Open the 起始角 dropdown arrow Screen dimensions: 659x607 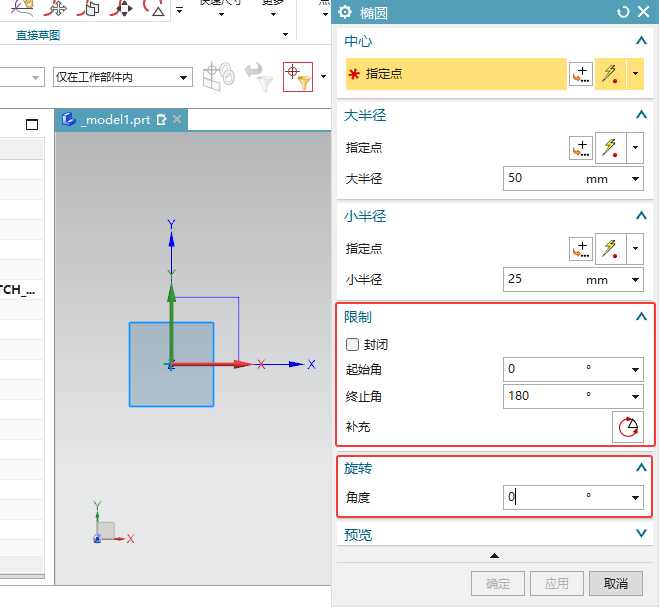pos(635,369)
